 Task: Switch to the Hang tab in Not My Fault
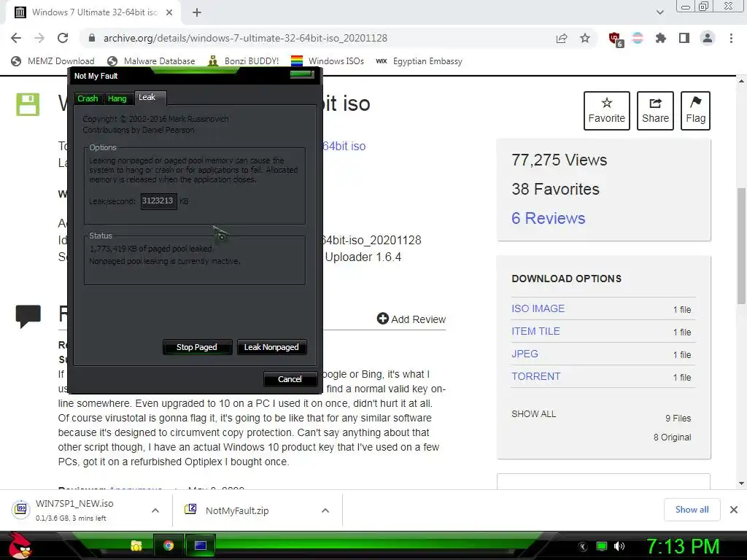click(x=117, y=98)
